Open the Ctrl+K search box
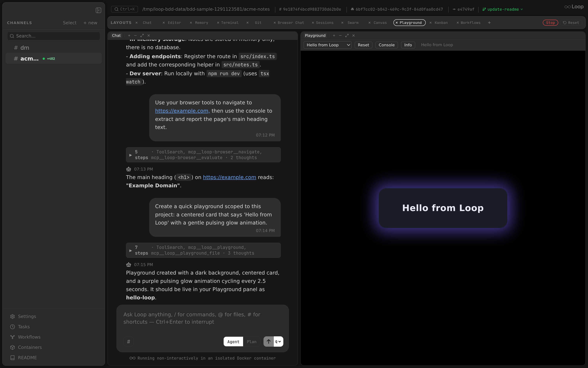 [124, 9]
